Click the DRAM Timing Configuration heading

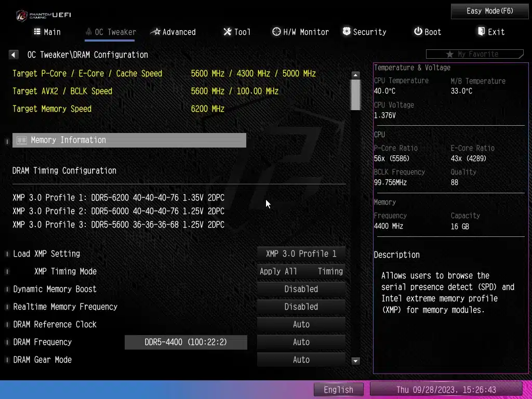64,170
